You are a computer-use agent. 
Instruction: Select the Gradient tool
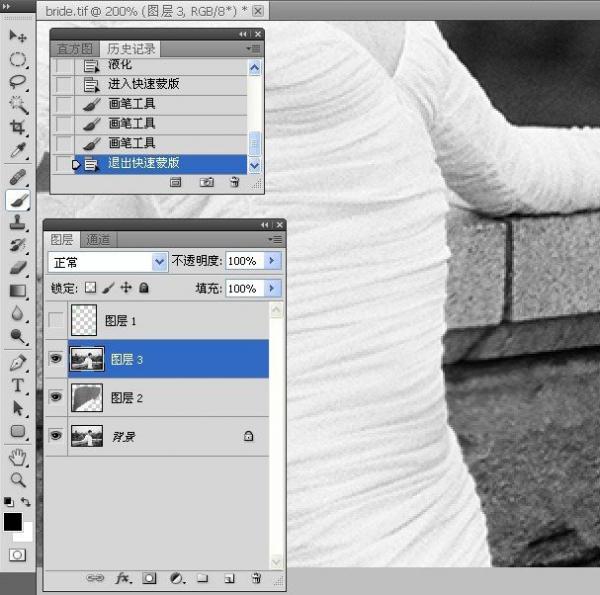coord(18,291)
